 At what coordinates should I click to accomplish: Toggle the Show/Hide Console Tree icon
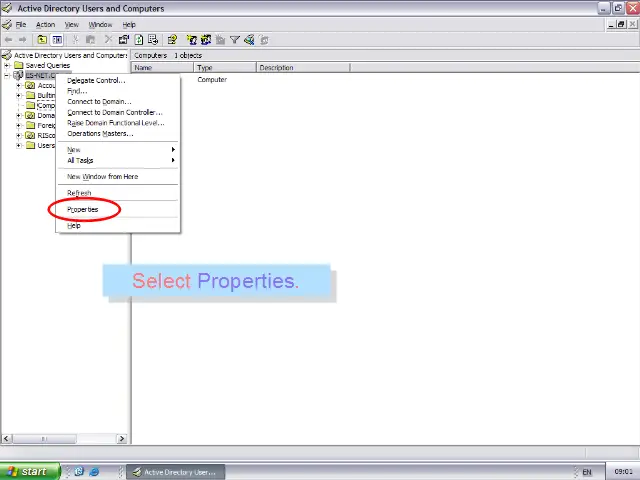(57, 40)
